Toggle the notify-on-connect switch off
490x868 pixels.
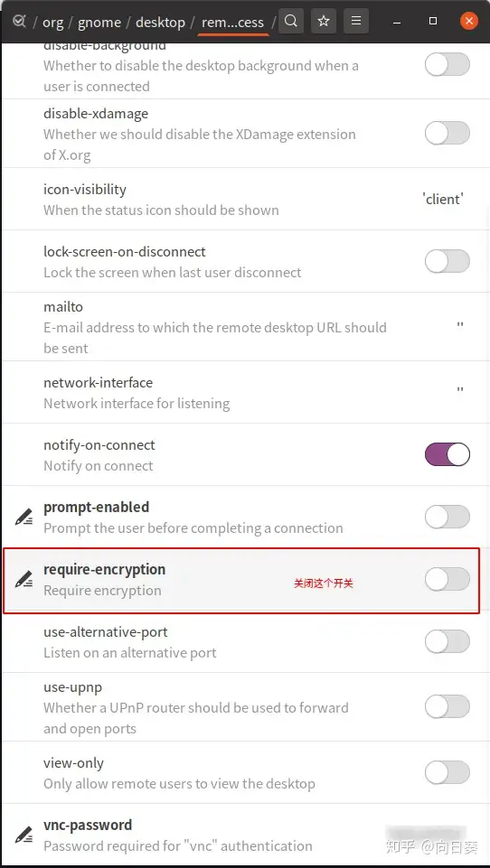tap(448, 454)
